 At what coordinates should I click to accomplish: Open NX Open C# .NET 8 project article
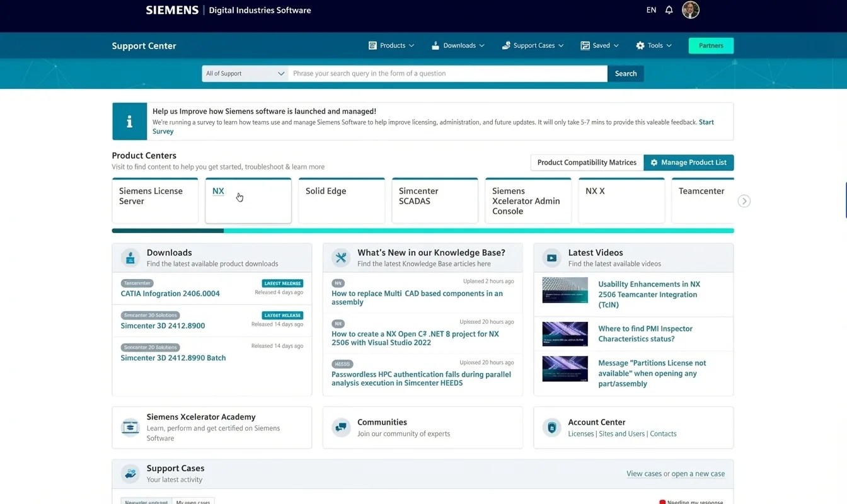415,338
